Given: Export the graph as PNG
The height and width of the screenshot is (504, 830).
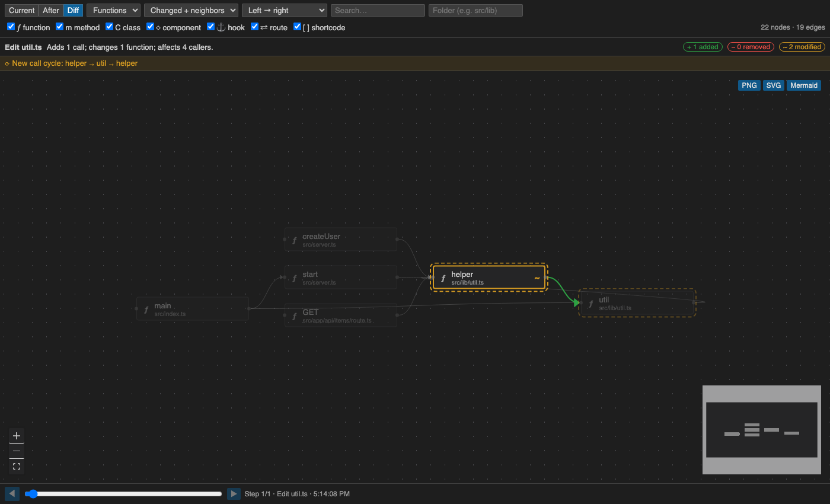Looking at the screenshot, I should click(749, 85).
